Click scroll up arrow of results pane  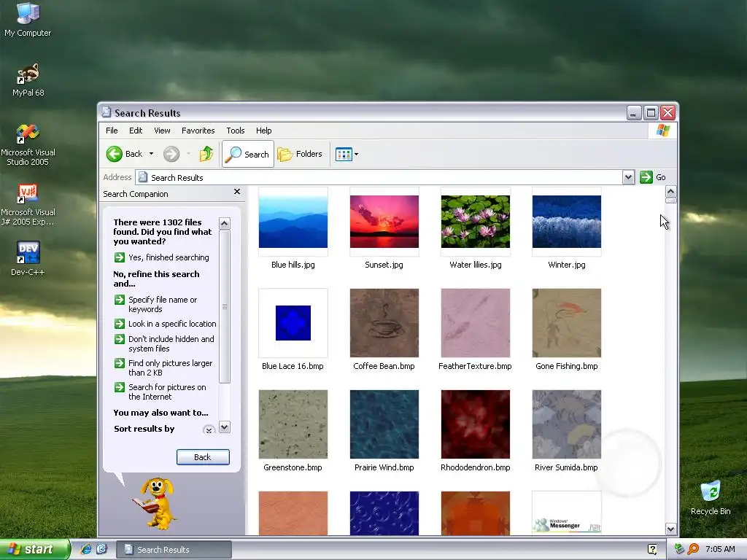pos(670,192)
